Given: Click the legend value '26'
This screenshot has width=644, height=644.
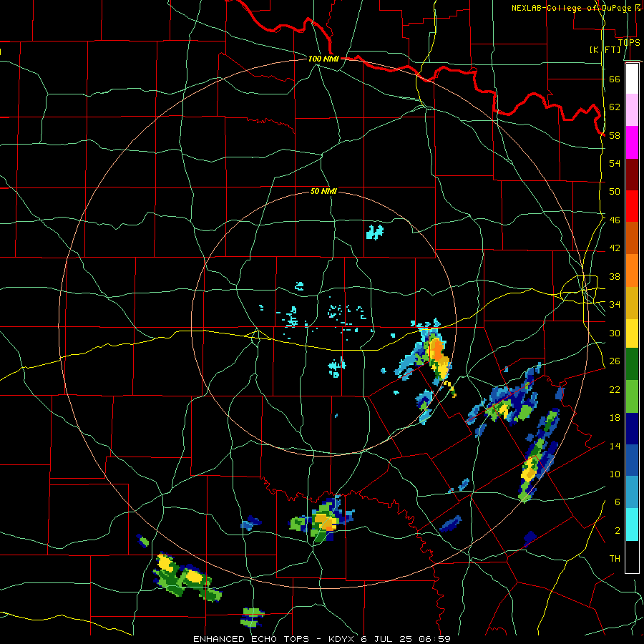Looking at the screenshot, I should 615,361.
